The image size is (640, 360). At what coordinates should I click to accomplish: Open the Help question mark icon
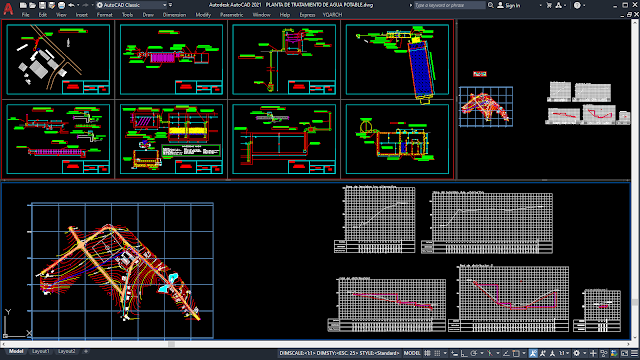click(577, 5)
